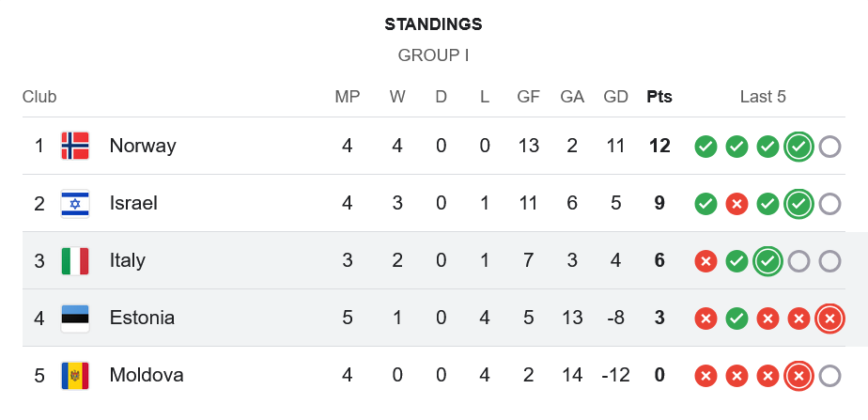
Task: Open the Italy team link
Action: [128, 260]
